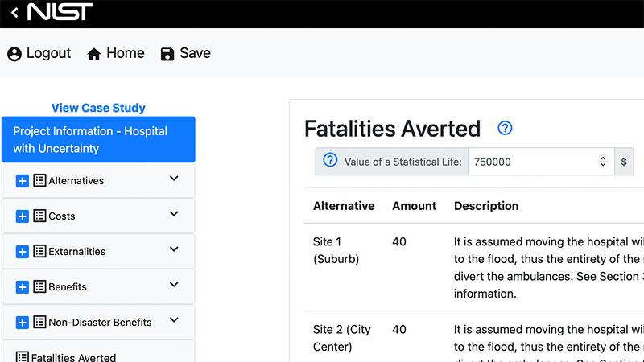Click the Logout user icon

(14, 54)
